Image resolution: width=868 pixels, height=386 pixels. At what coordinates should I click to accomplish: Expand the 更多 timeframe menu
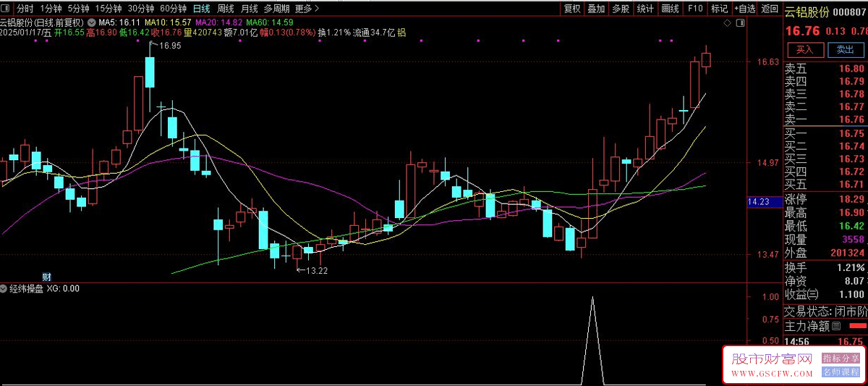point(307,9)
